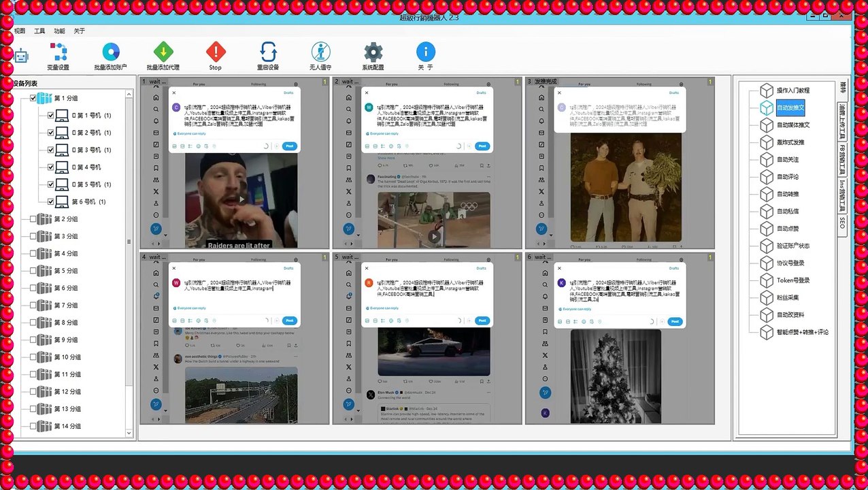This screenshot has width=868, height=490.
Task: Switch to the Ins营销工具 side tab
Action: click(x=841, y=197)
